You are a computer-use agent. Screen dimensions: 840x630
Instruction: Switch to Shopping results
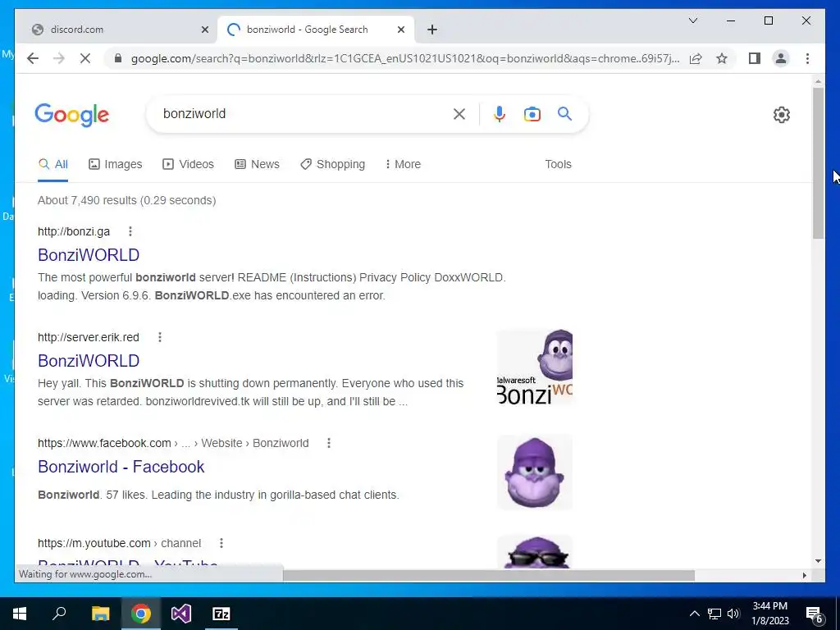tap(333, 164)
